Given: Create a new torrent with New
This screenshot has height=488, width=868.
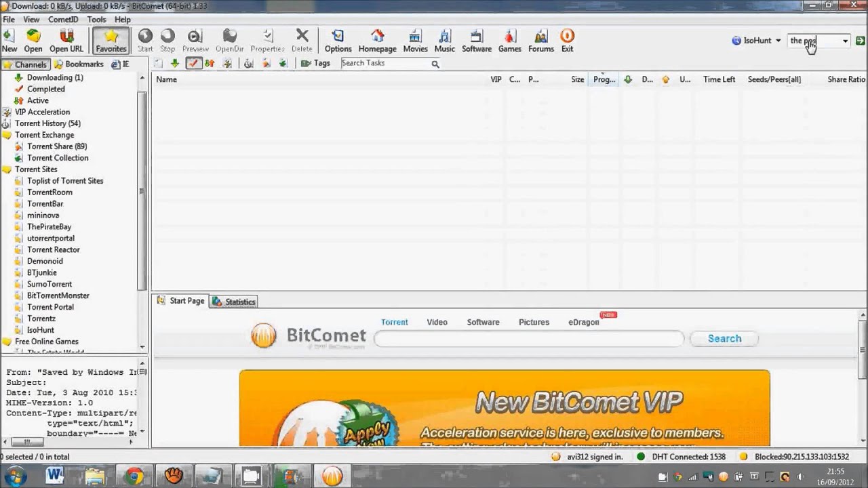Looking at the screenshot, I should point(9,41).
